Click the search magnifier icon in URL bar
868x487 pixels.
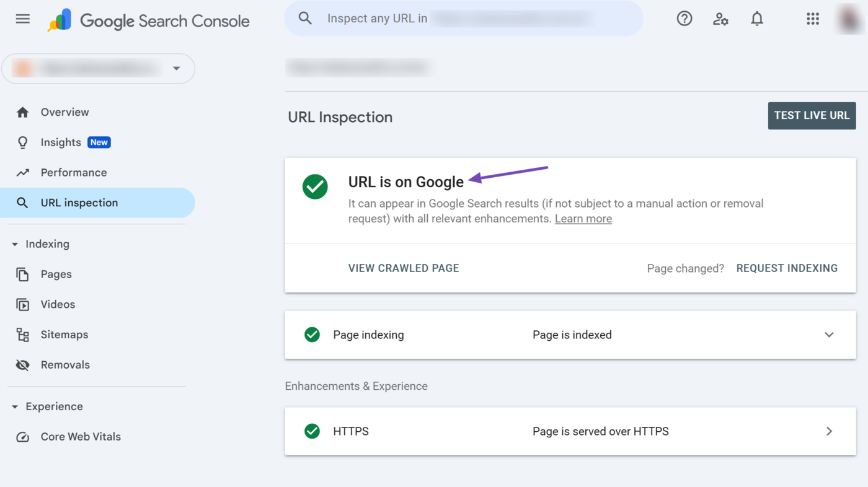[x=305, y=19]
